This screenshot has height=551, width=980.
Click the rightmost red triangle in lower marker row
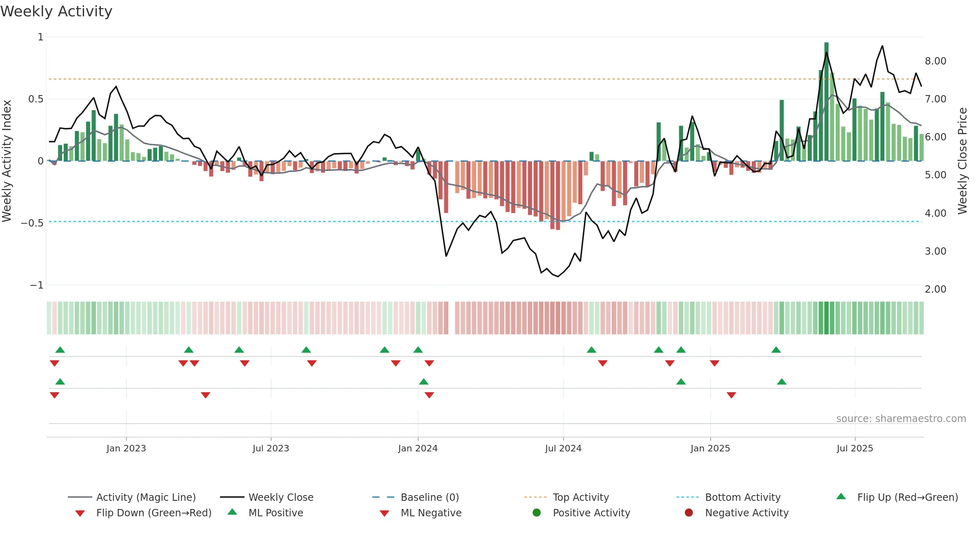731,395
